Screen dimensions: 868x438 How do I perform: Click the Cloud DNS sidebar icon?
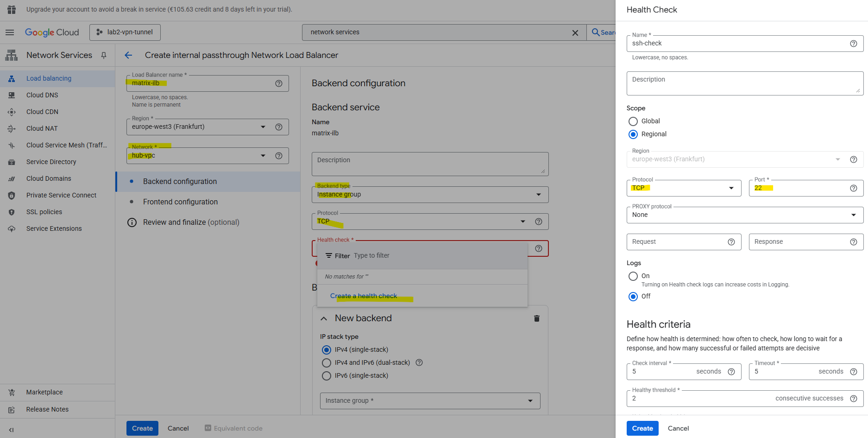pos(12,95)
